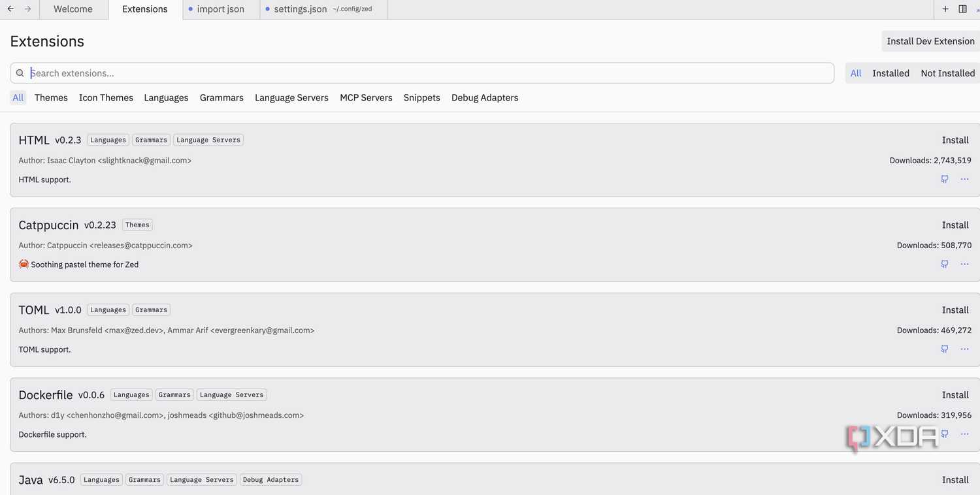Image resolution: width=980 pixels, height=495 pixels.
Task: Install the Dockerfile extension
Action: point(955,394)
